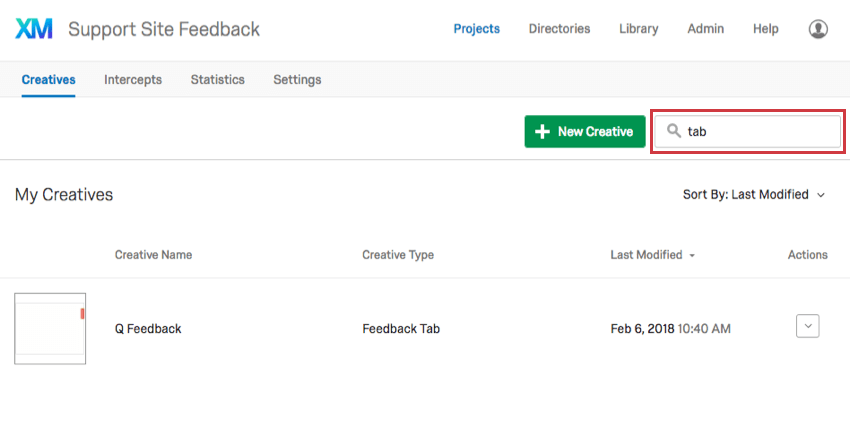
Task: Switch to the Intercepts tab
Action: click(x=133, y=80)
